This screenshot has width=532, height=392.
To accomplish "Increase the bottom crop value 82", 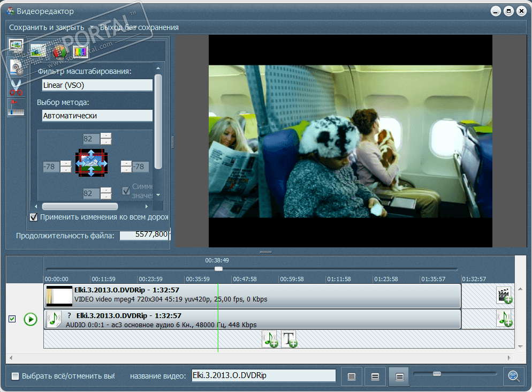I will [x=106, y=191].
